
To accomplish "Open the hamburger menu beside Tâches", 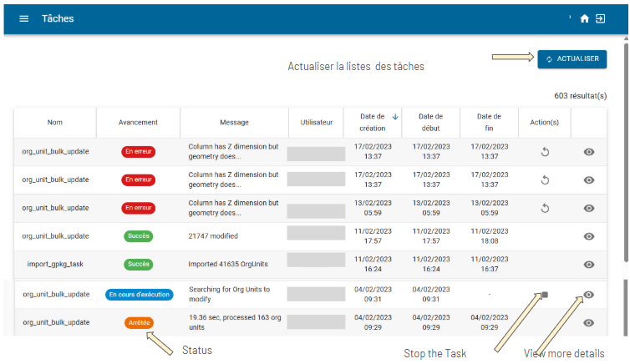I will (x=24, y=18).
